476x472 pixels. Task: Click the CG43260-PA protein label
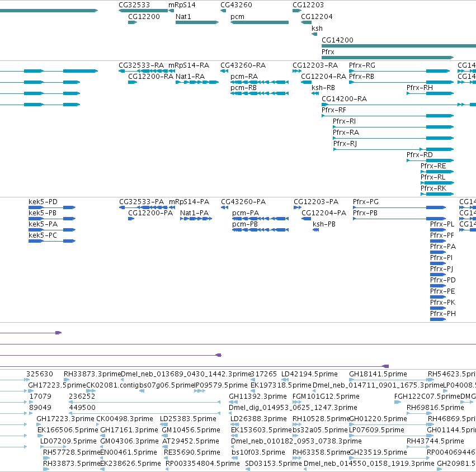point(243,202)
